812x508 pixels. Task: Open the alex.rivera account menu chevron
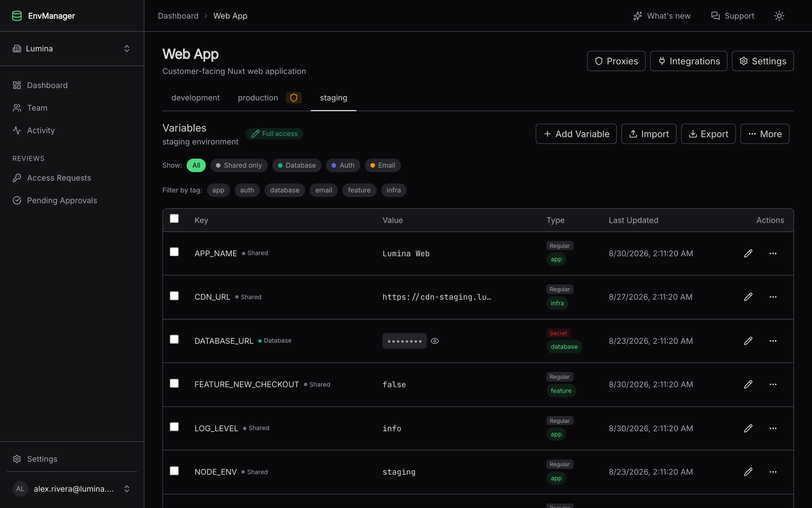click(127, 489)
